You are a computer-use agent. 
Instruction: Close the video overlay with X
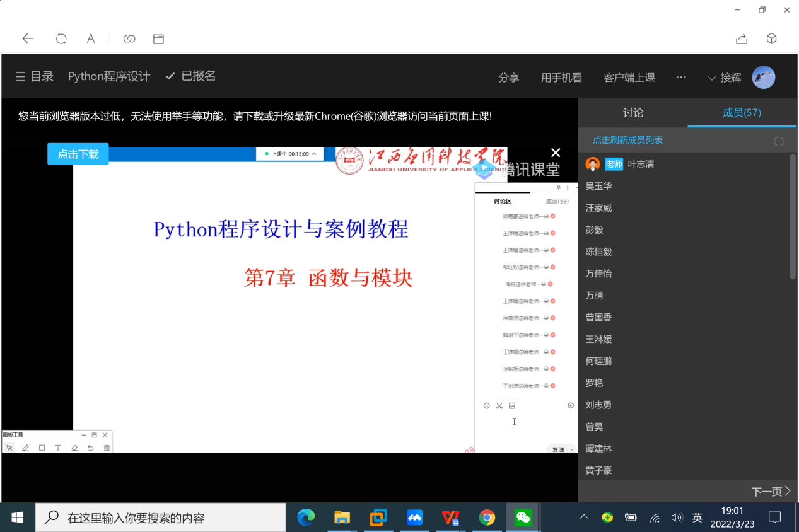(x=556, y=153)
